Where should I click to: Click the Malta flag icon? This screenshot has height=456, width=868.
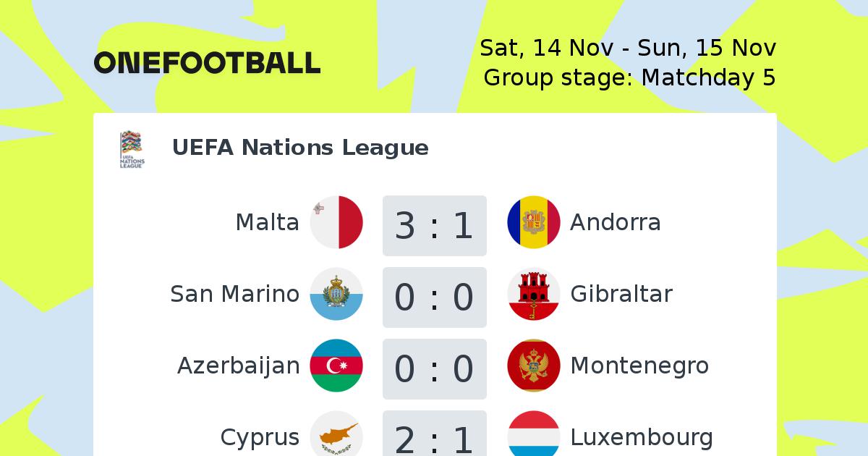click(x=336, y=222)
